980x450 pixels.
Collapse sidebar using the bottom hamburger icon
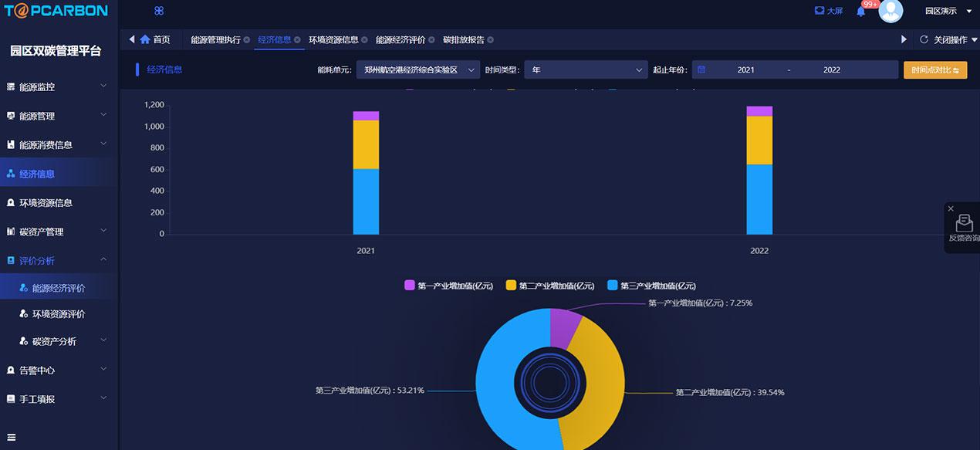tap(11, 437)
